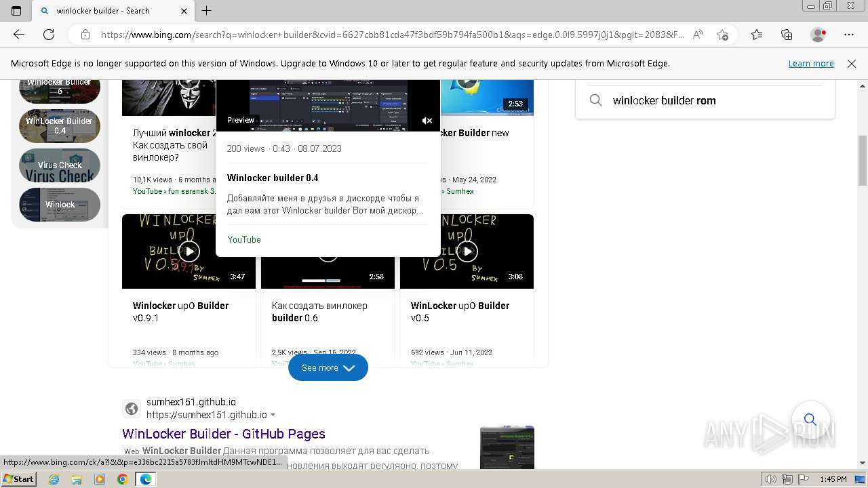The image size is (868, 488).
Task: Add this page to favorites
Action: (722, 35)
